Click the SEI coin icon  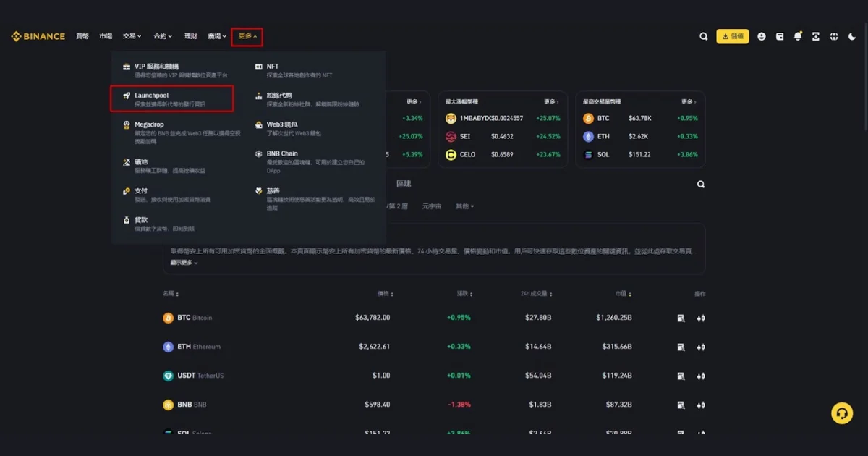[451, 136]
